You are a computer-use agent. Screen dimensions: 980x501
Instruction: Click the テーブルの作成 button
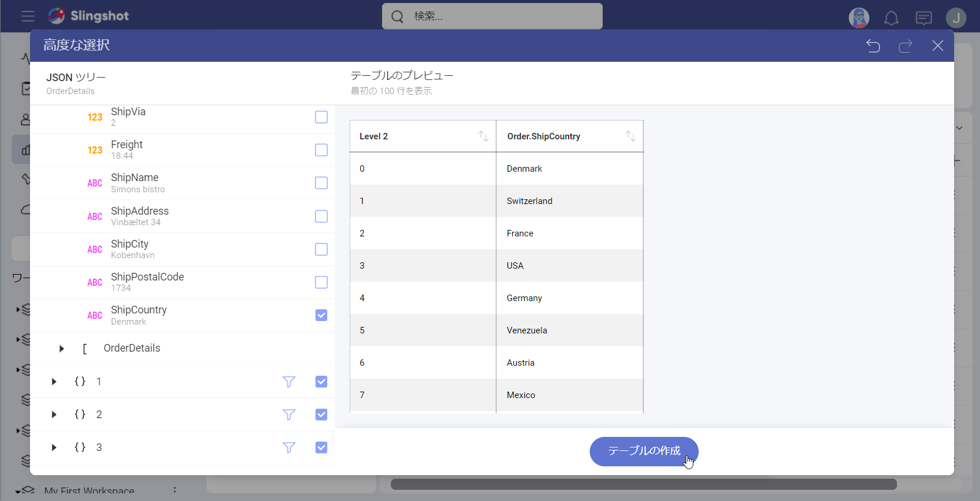(644, 452)
